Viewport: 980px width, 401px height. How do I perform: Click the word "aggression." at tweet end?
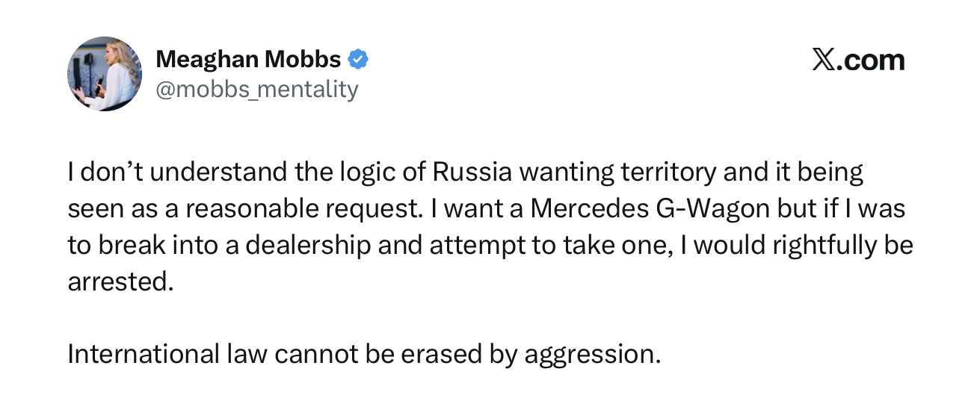click(x=593, y=354)
